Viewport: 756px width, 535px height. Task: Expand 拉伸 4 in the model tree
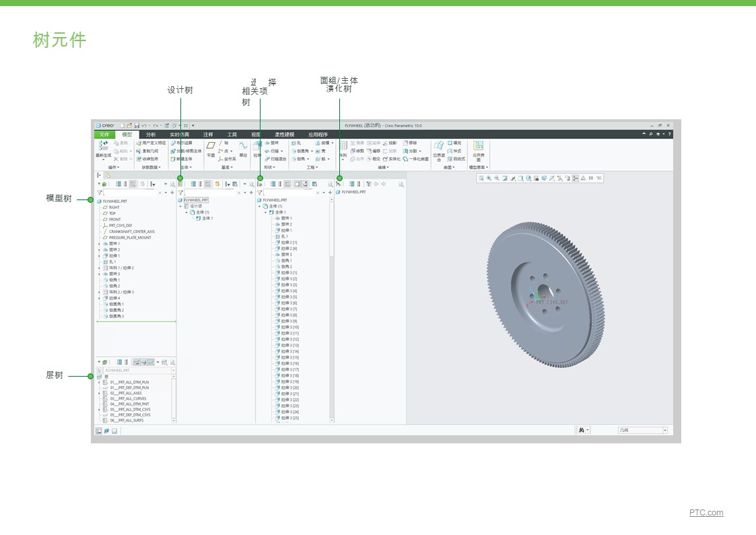click(x=100, y=298)
